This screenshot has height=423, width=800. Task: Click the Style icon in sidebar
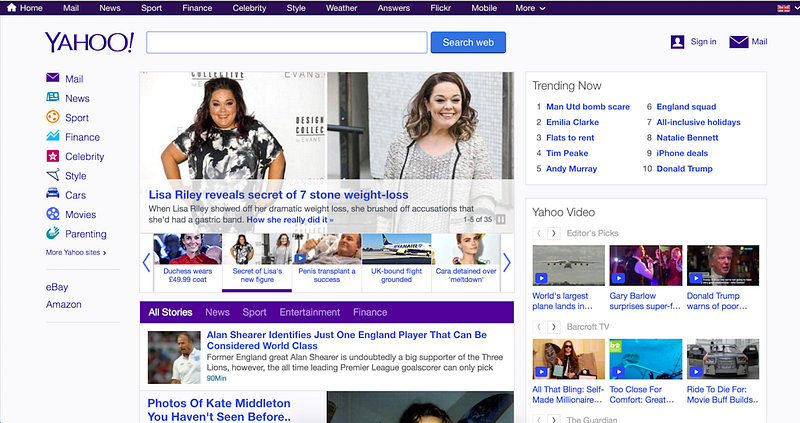(x=53, y=175)
